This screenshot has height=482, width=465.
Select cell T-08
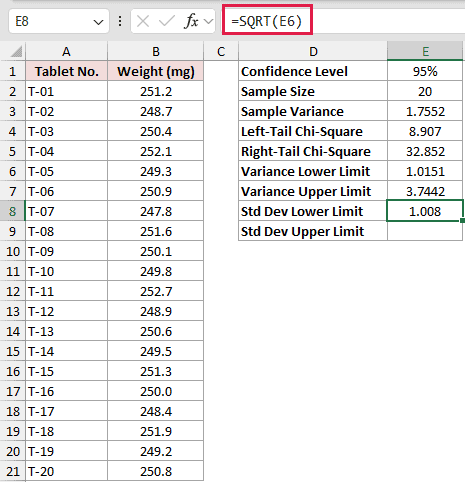(67, 231)
